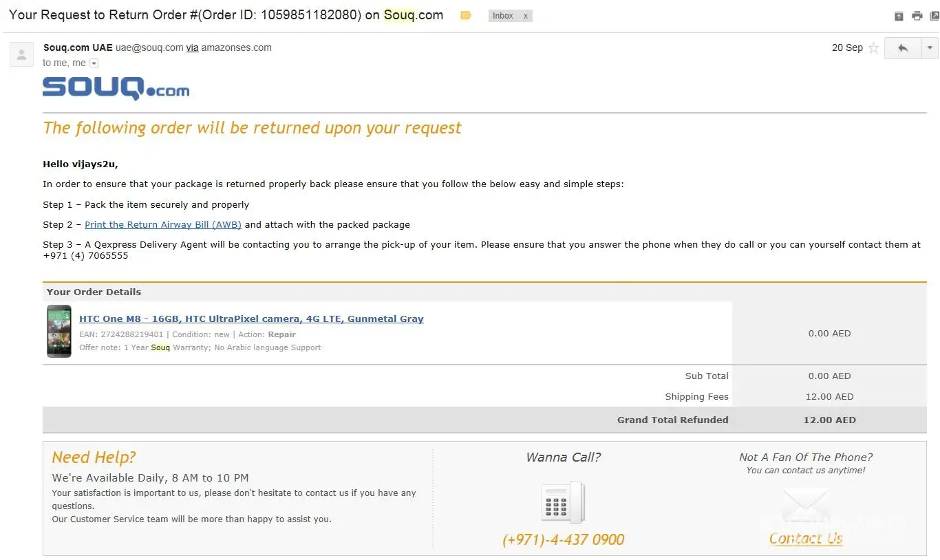
Task: Click the collapse-all arrow icon near print
Action: point(899,16)
